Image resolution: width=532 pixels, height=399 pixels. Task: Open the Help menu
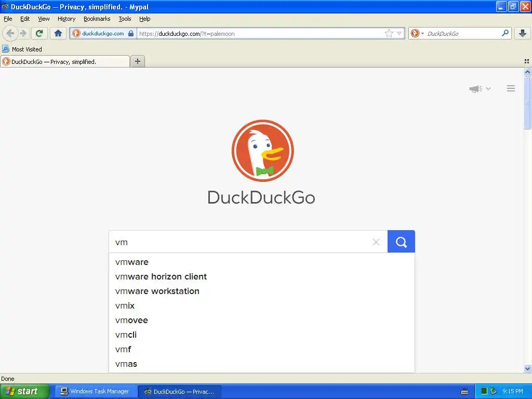(144, 19)
